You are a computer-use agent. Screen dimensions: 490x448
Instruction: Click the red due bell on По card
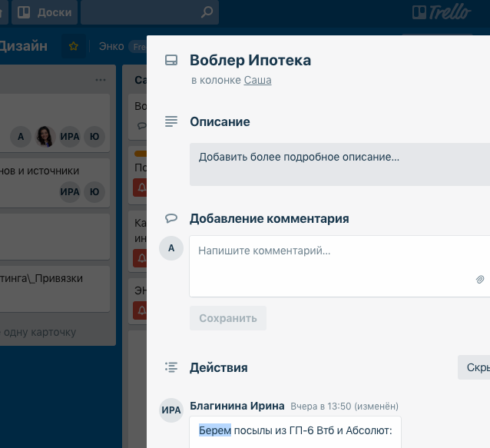pyautogui.click(x=141, y=187)
